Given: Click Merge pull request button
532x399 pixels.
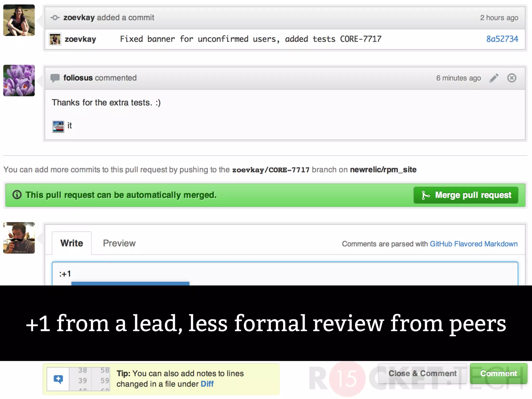Looking at the screenshot, I should pyautogui.click(x=466, y=195).
